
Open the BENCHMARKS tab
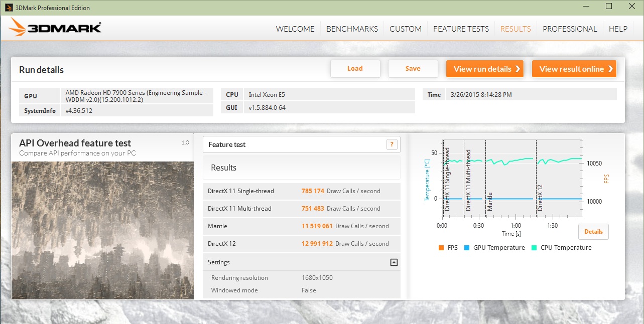tap(352, 29)
